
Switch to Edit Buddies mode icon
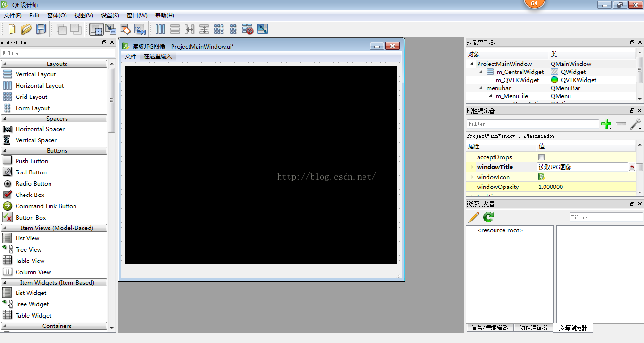(125, 29)
